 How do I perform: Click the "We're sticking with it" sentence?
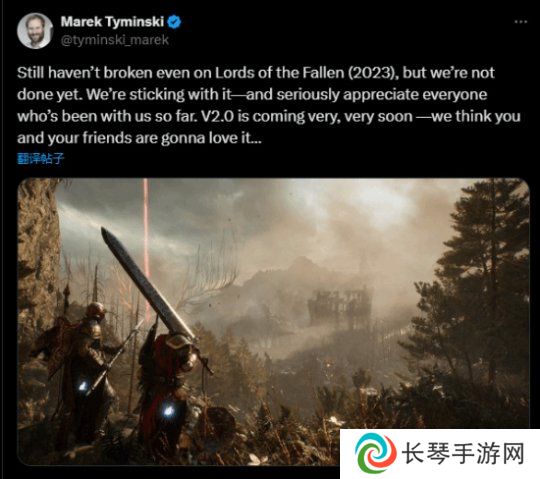coord(158,95)
